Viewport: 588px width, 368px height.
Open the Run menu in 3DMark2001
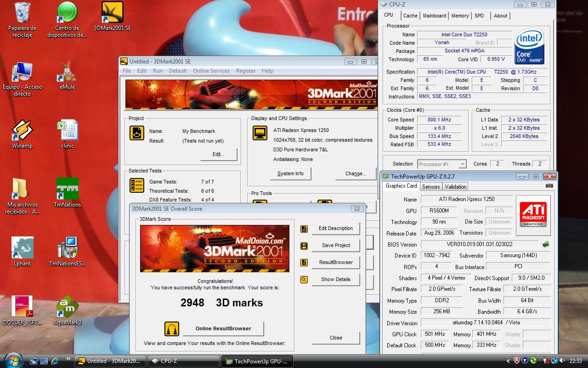[x=158, y=71]
